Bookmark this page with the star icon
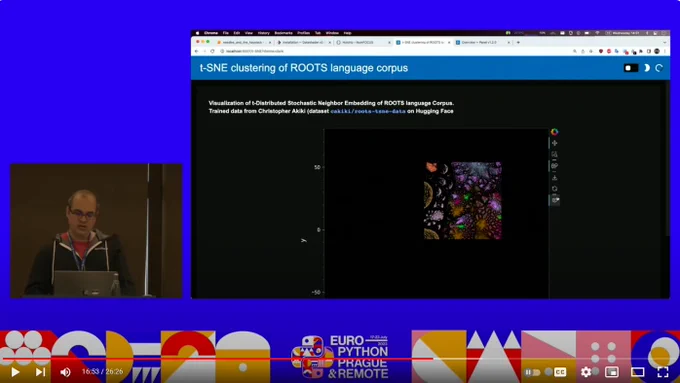This screenshot has width=680, height=383. (x=591, y=51)
